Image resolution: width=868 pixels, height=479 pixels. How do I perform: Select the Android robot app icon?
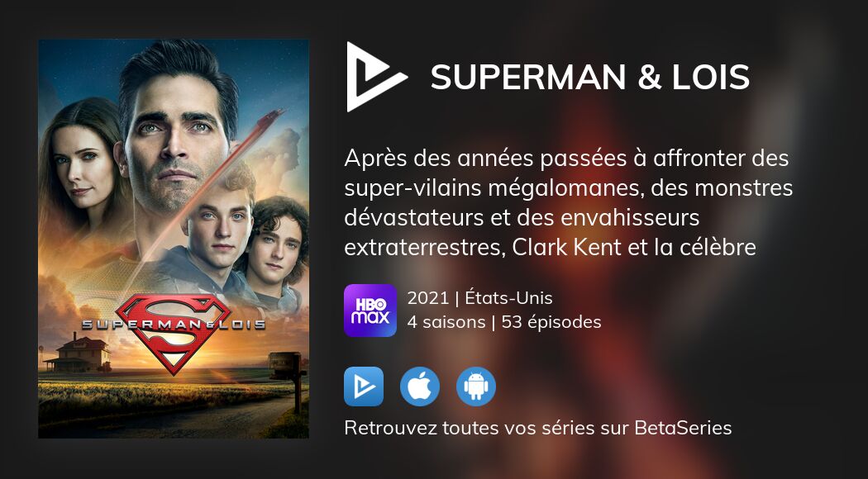[x=476, y=387]
